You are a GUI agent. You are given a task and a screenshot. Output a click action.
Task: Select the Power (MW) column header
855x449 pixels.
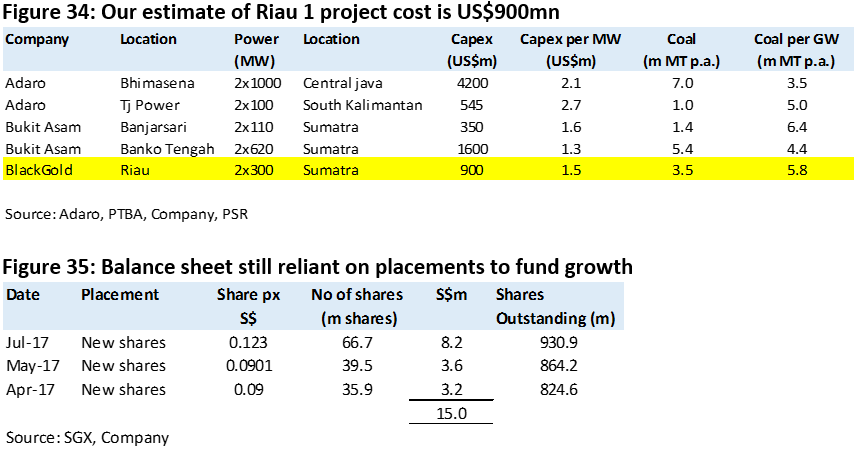(256, 50)
